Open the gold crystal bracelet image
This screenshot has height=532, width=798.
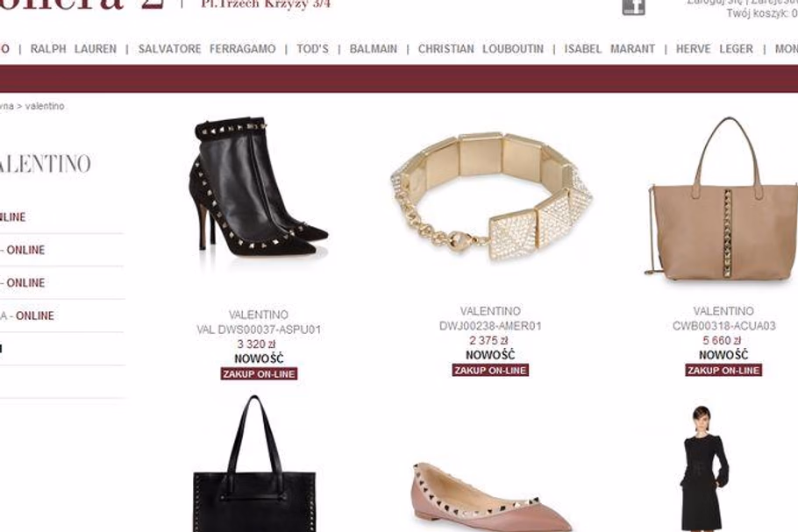[x=490, y=195]
